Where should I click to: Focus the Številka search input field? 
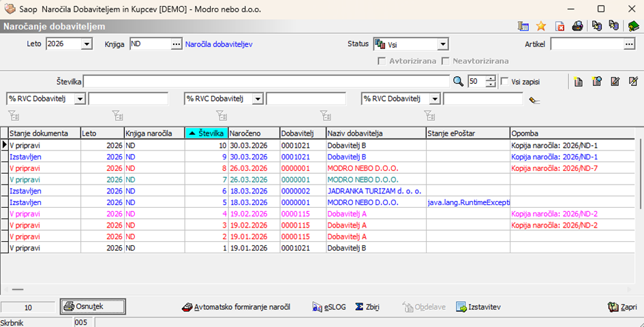tap(266, 81)
